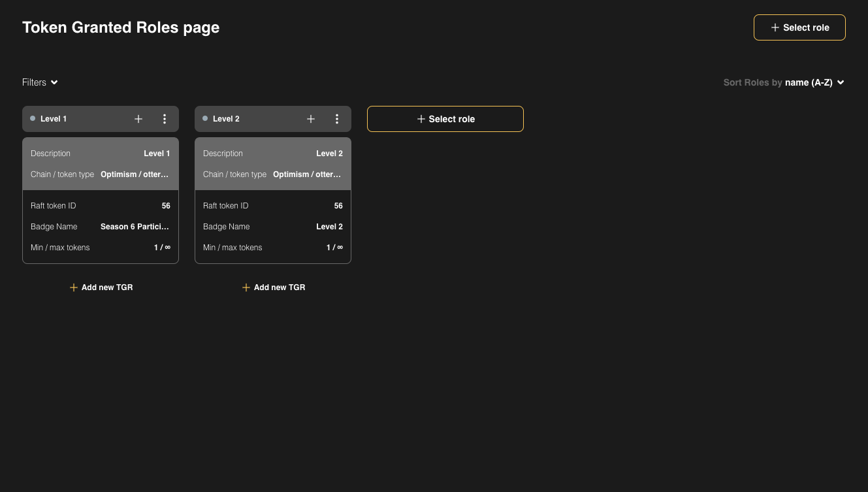Add new TGR under Level 2
Screen dimensions: 868x492
[274, 287]
